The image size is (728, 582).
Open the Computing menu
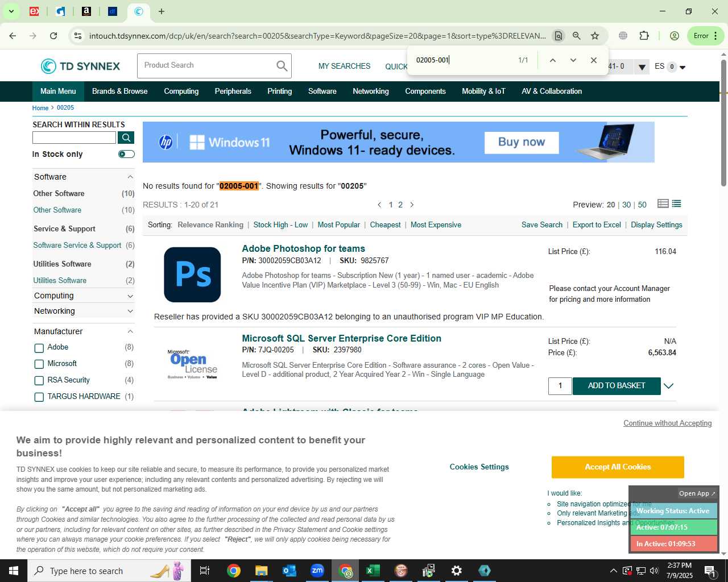[x=181, y=91]
